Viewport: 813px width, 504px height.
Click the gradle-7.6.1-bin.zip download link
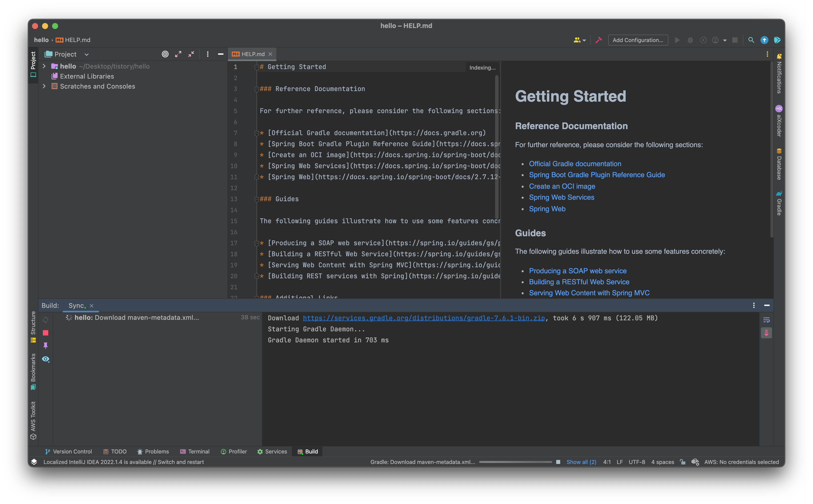click(424, 318)
